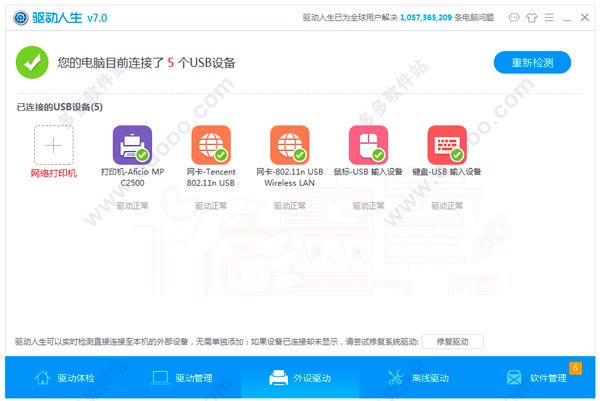Switch to the 驱动管理 tab
The width and height of the screenshot is (600, 401).
tap(182, 378)
